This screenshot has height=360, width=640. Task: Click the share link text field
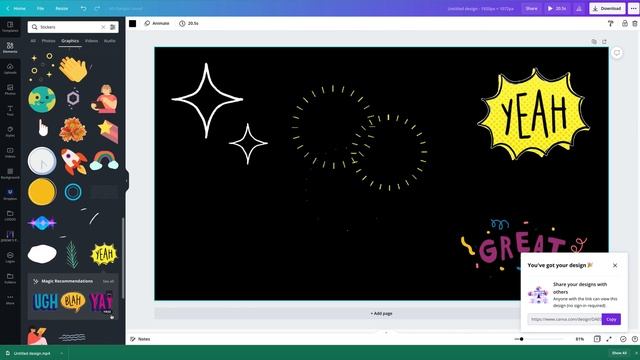pyautogui.click(x=564, y=319)
